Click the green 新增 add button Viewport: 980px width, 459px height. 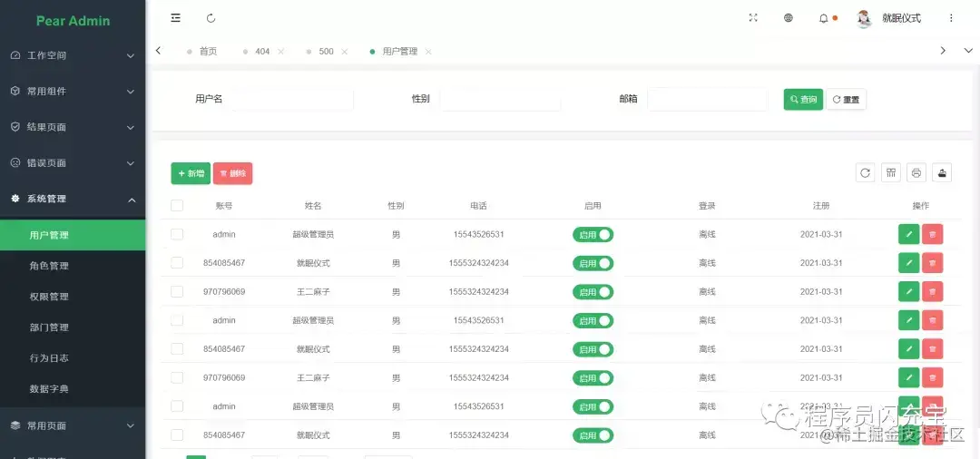pos(191,173)
